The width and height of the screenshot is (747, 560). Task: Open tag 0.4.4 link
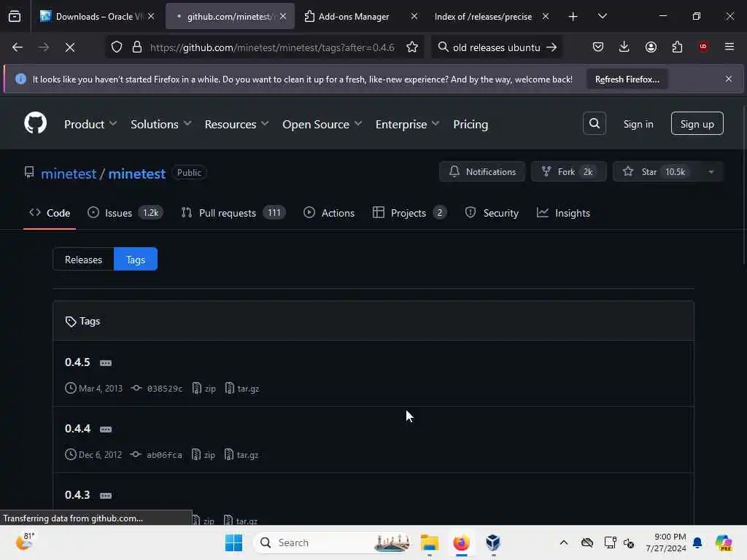(77, 429)
